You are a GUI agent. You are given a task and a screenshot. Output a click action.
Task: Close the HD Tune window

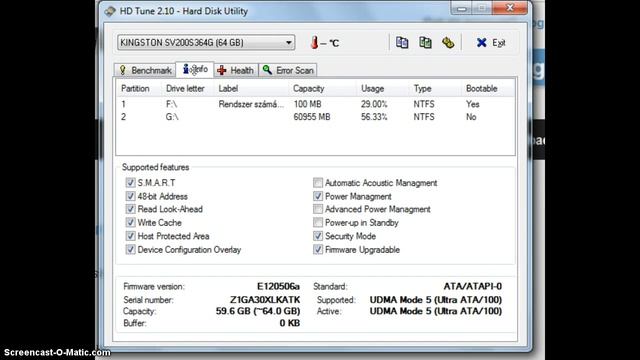pyautogui.click(x=510, y=8)
